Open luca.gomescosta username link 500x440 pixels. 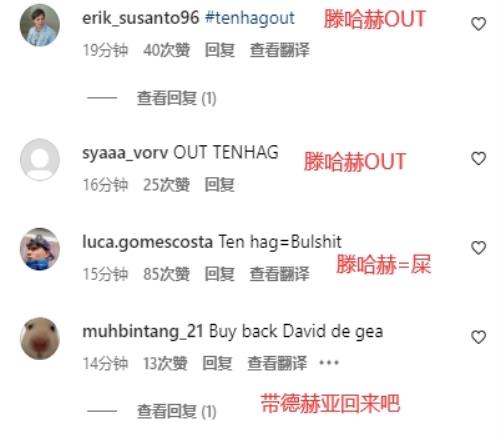point(147,242)
